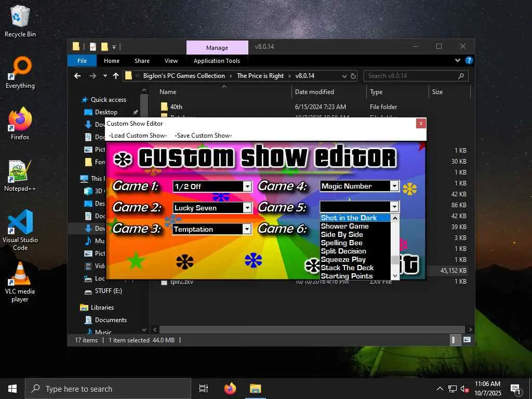
Task: Open the Notepad++ desktop shortcut
Action: [x=20, y=176]
